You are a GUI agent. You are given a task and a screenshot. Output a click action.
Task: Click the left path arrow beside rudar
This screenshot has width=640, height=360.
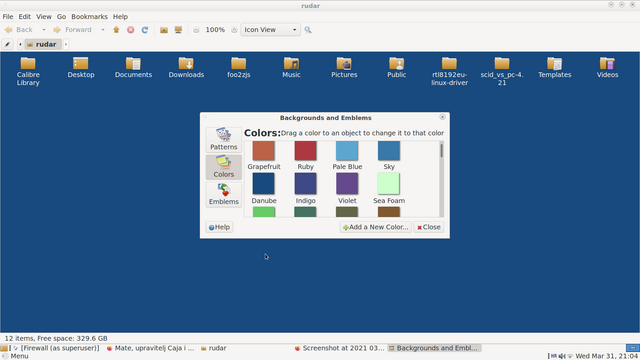click(20, 44)
